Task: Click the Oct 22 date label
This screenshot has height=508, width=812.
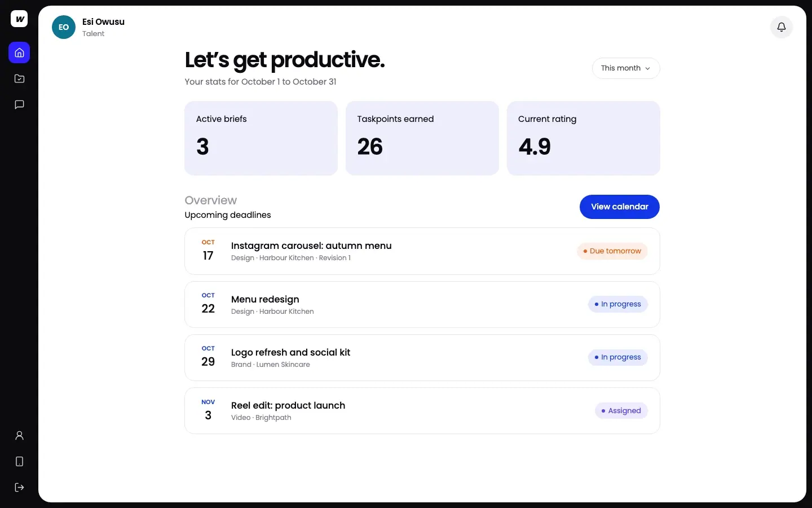Action: point(208,303)
